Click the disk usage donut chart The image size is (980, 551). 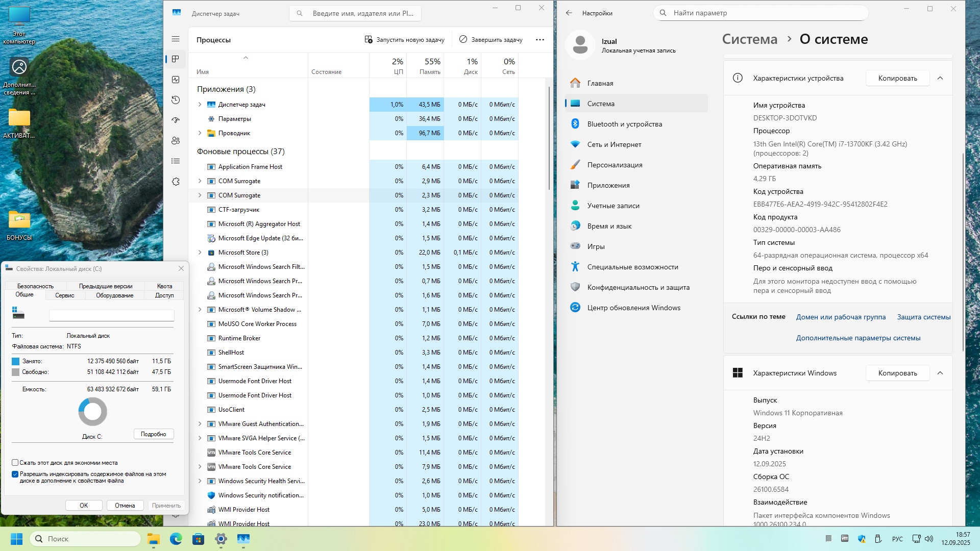[x=93, y=412]
